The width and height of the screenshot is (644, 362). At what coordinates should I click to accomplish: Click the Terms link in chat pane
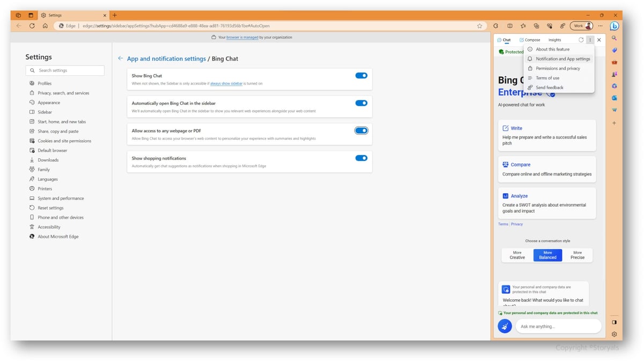coord(503,224)
